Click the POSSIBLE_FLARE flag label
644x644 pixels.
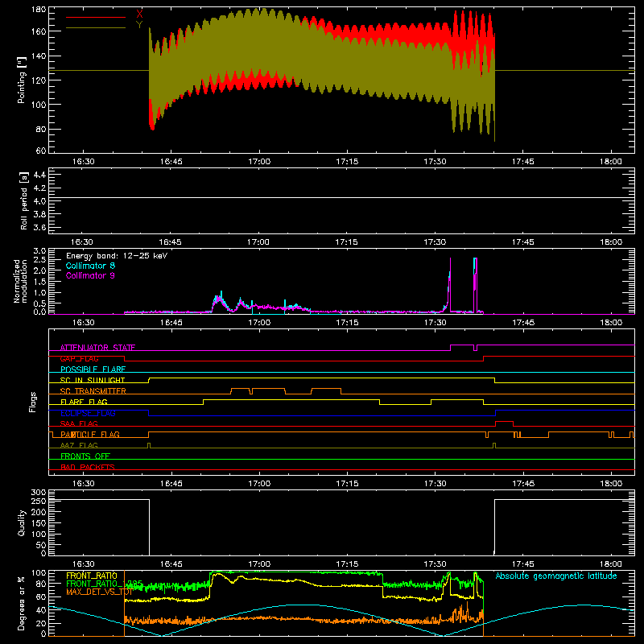click(x=93, y=369)
